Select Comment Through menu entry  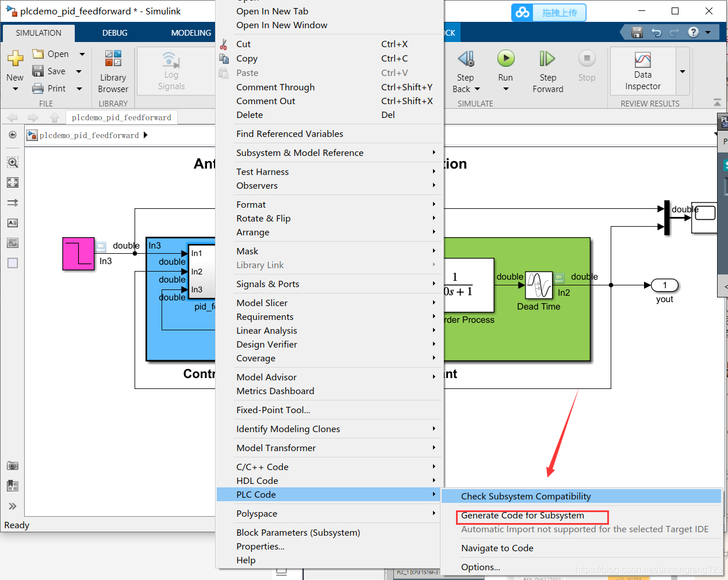coord(329,87)
